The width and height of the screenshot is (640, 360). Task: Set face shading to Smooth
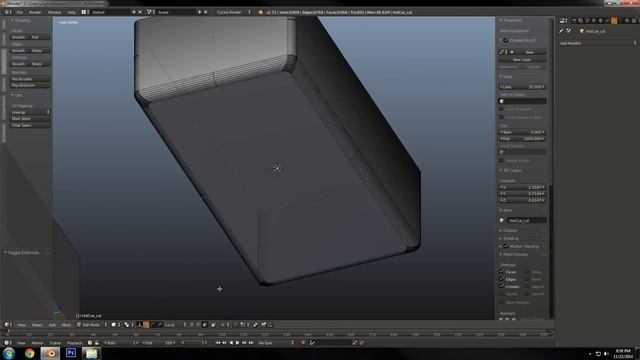tap(19, 37)
